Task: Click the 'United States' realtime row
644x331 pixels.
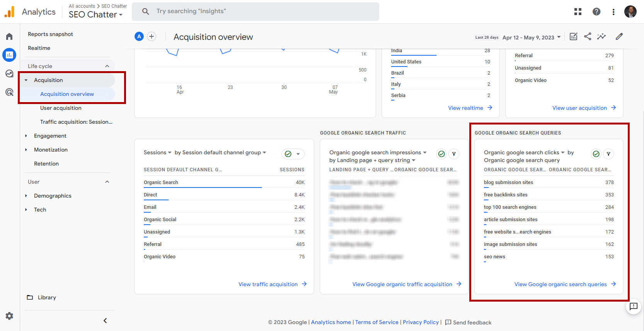Action: tap(441, 61)
